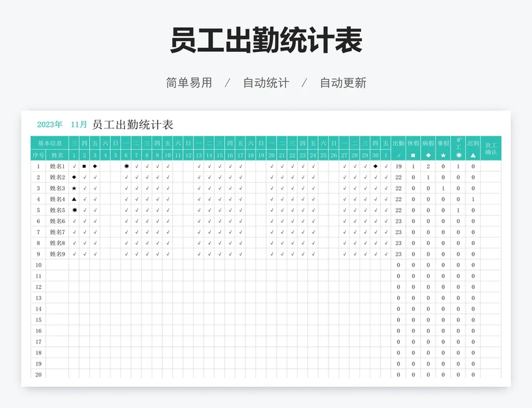532x408 pixels.
Task: Select 迟到 count 1 in 姓名4's row
Action: pyautogui.click(x=473, y=199)
